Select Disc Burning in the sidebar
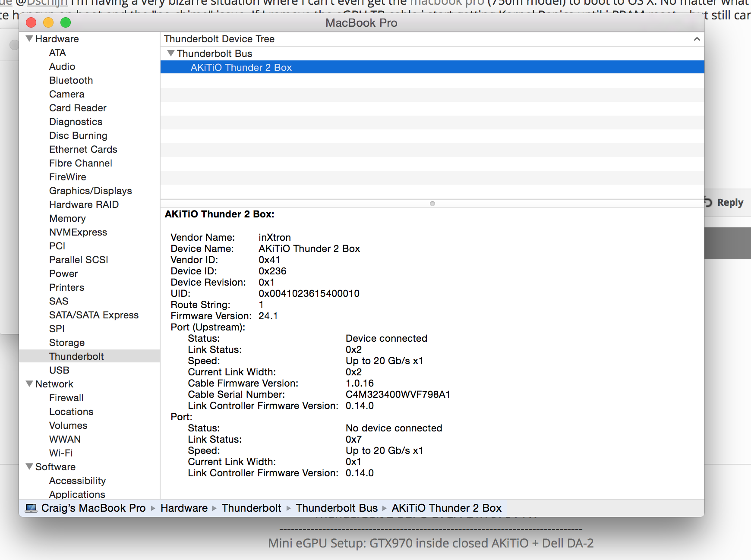This screenshot has height=560, width=751. pos(78,135)
